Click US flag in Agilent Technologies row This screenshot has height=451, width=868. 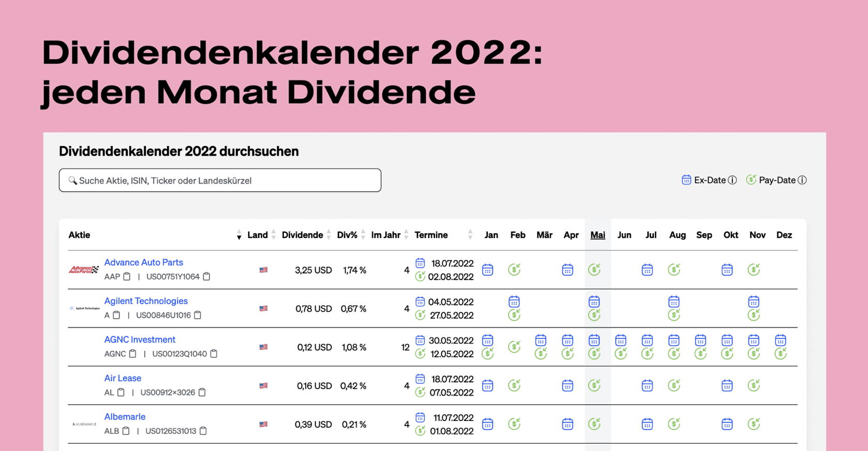click(x=263, y=308)
